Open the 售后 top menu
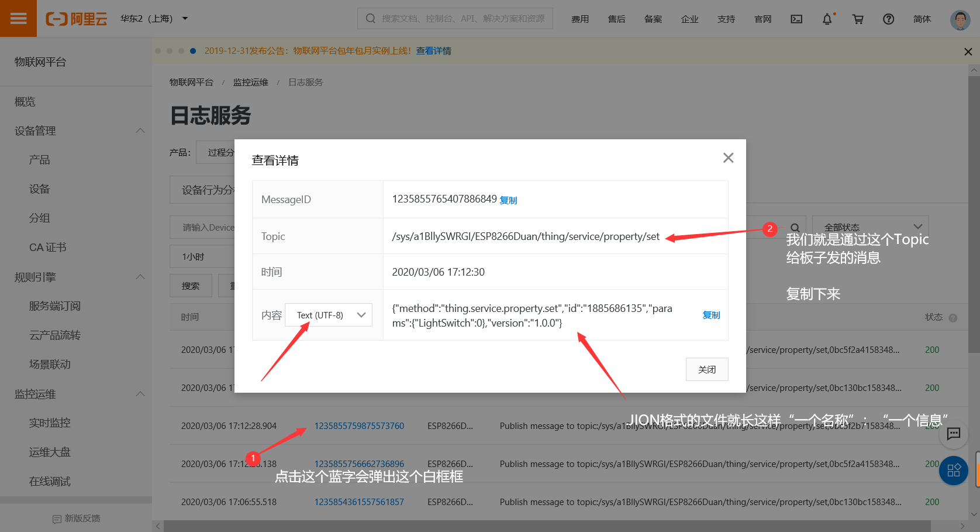Viewport: 980px width, 532px height. pyautogui.click(x=616, y=19)
